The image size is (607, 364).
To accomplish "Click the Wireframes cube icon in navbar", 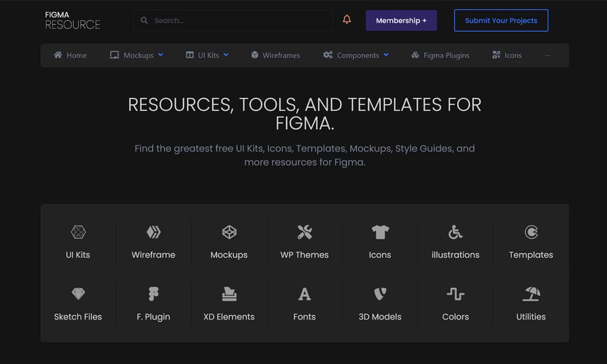I will [254, 55].
